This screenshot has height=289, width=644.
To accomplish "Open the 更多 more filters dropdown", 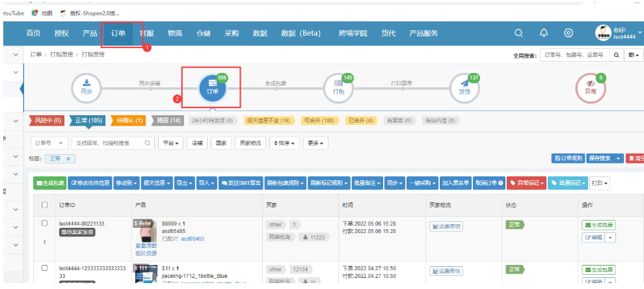I will click(x=315, y=143).
